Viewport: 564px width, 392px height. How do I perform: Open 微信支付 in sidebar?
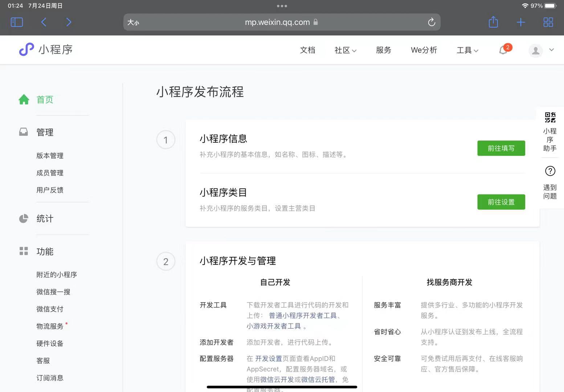pos(50,309)
